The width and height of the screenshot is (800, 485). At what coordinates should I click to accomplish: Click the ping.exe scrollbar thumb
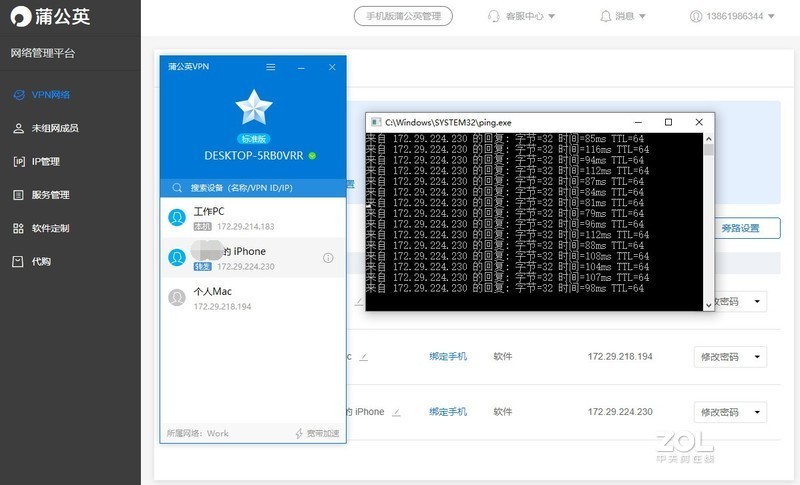tap(709, 150)
